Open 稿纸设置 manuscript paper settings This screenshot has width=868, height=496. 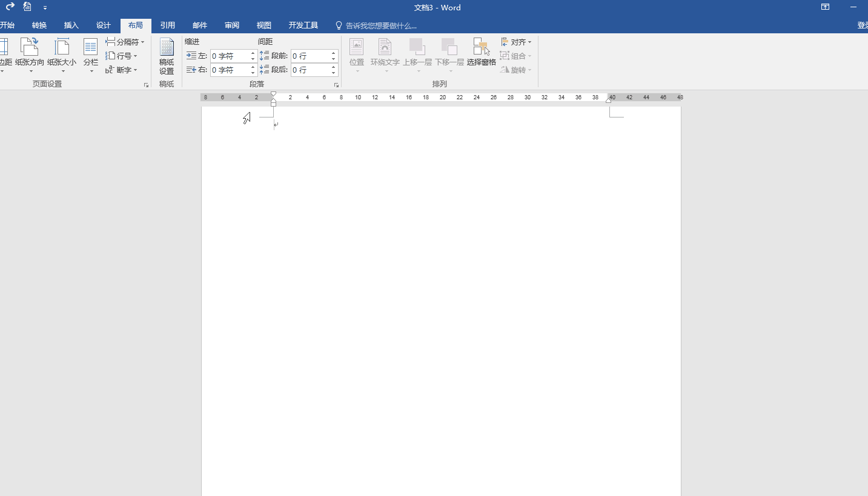(x=167, y=55)
